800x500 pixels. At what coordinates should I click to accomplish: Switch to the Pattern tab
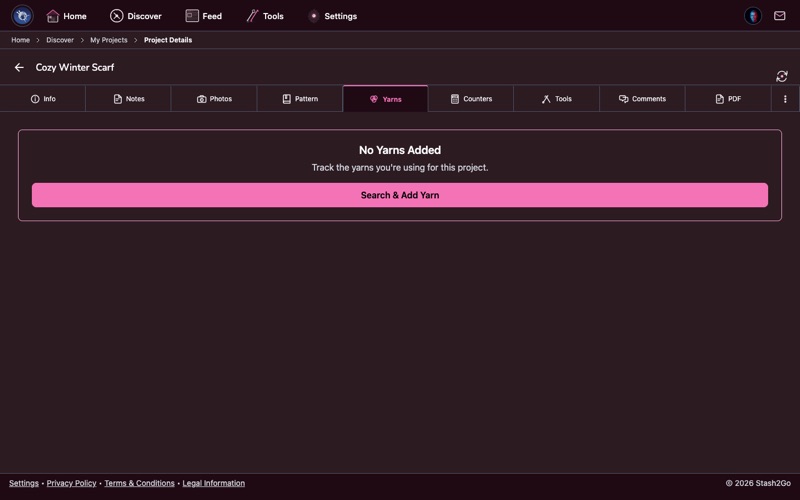[x=300, y=99]
